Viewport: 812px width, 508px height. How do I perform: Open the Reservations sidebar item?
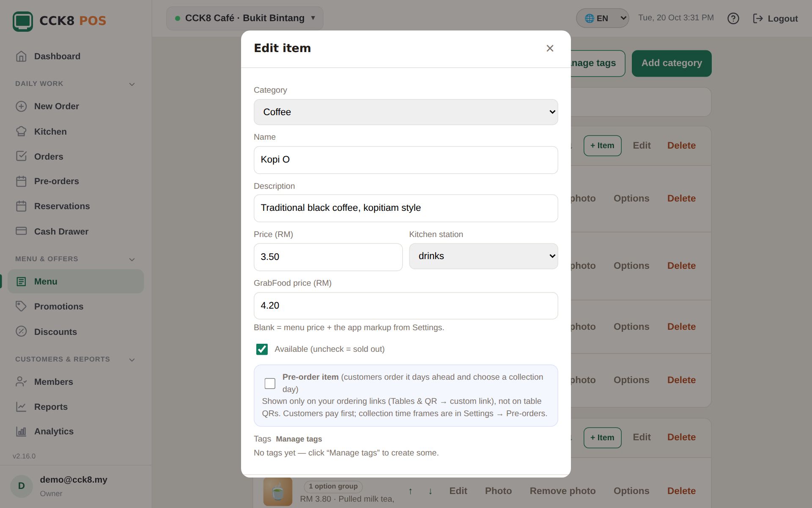[76, 206]
